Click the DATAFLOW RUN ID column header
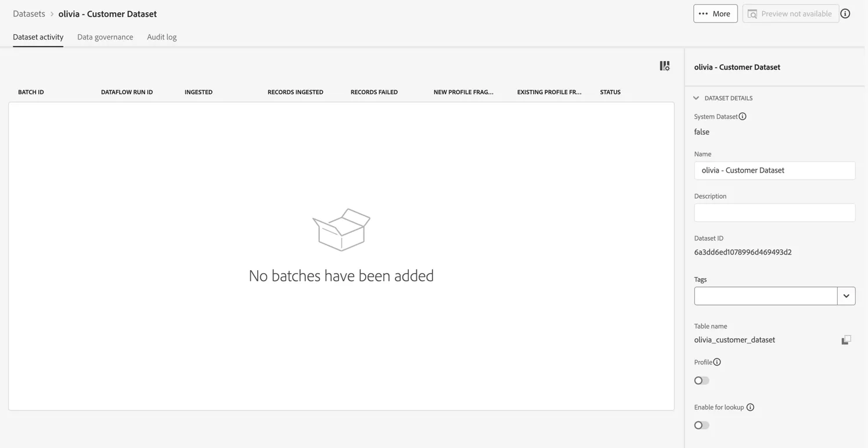 pos(127,92)
